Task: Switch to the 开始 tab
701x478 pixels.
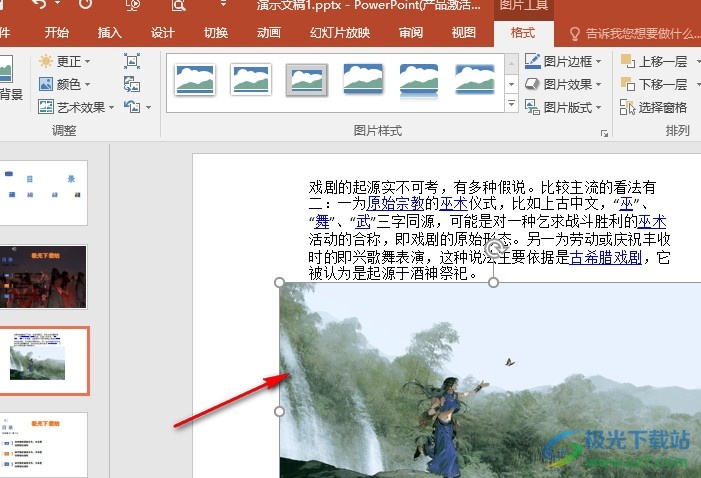Action: pyautogui.click(x=57, y=33)
